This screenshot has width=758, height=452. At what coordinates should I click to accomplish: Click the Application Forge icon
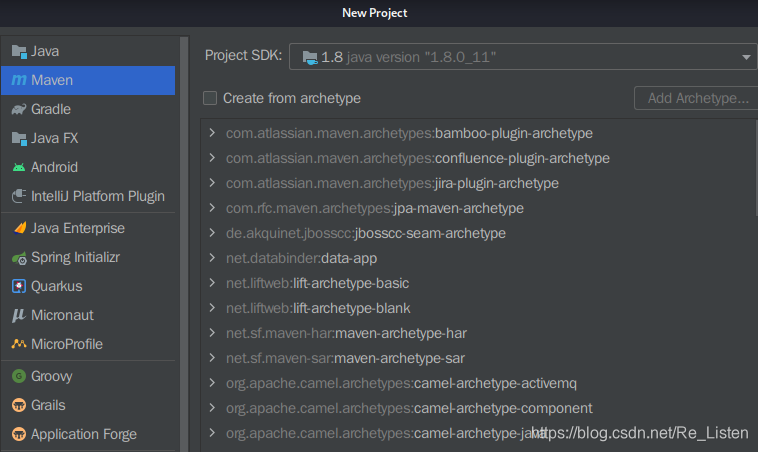(x=19, y=434)
